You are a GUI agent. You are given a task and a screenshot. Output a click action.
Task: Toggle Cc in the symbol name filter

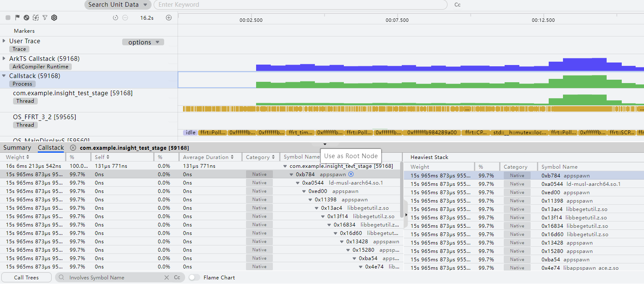click(177, 277)
